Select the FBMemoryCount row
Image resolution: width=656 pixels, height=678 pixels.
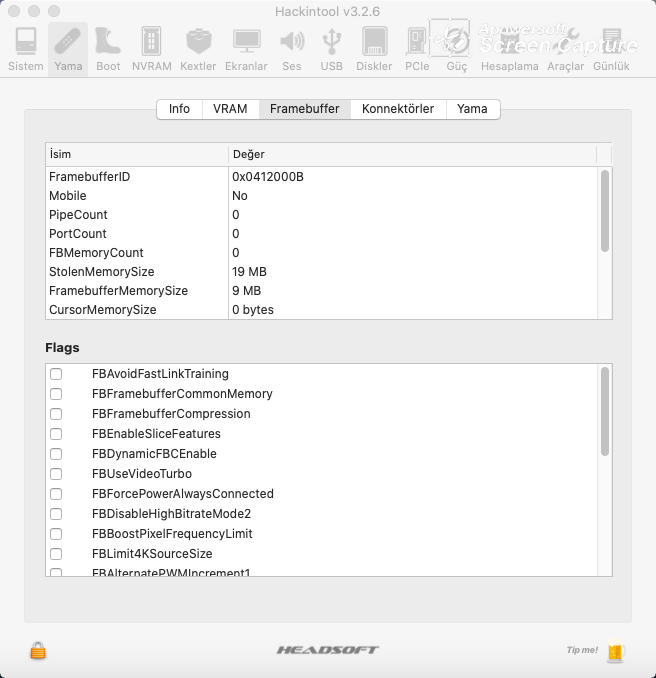pyautogui.click(x=321, y=253)
